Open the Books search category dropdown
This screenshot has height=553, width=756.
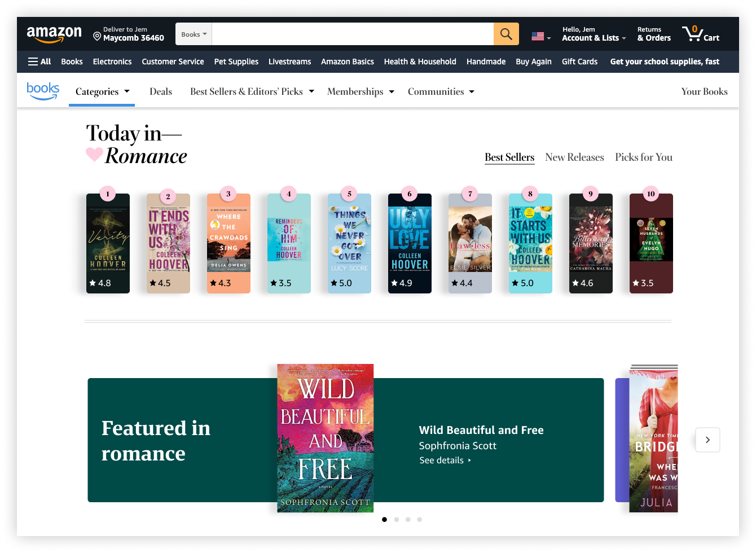click(194, 34)
